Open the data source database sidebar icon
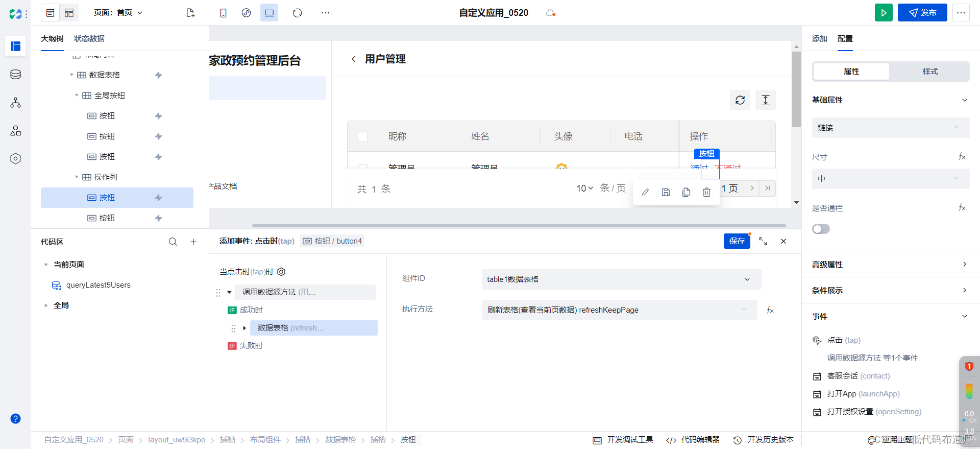 (x=15, y=75)
